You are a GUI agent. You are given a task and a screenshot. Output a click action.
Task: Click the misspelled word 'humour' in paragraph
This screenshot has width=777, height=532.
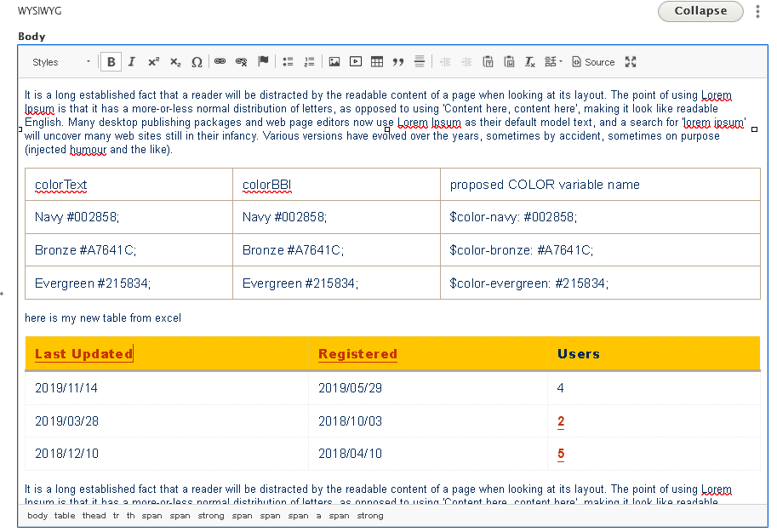click(x=88, y=149)
